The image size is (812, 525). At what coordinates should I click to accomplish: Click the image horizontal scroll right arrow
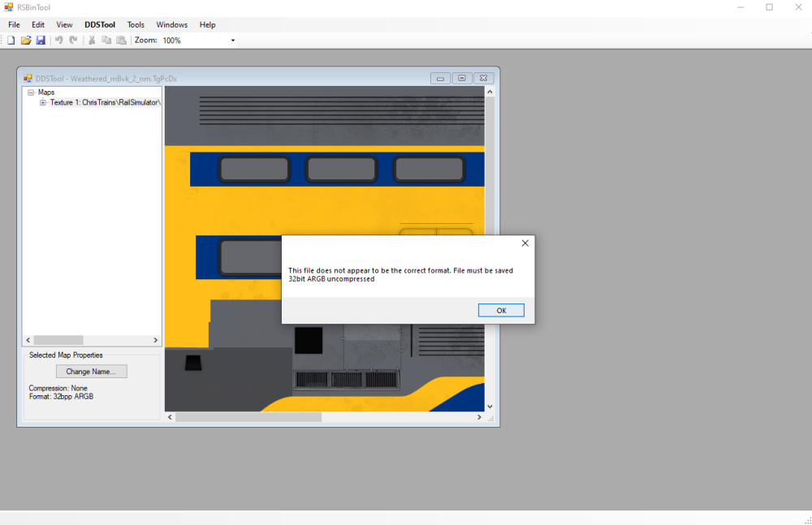point(479,417)
